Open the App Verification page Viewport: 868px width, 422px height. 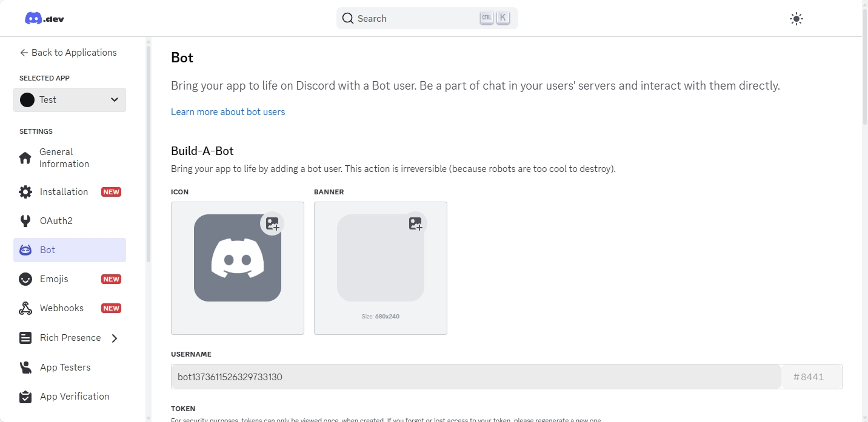coord(70,397)
